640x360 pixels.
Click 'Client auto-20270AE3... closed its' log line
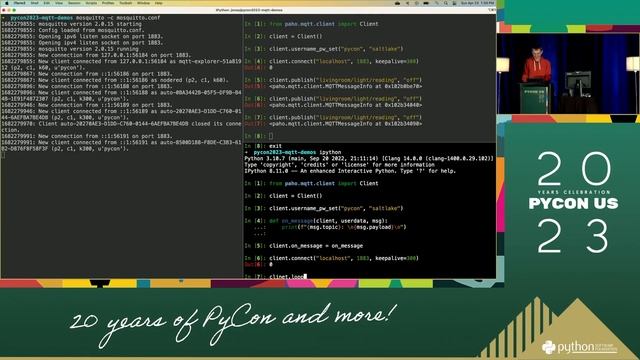(121, 127)
